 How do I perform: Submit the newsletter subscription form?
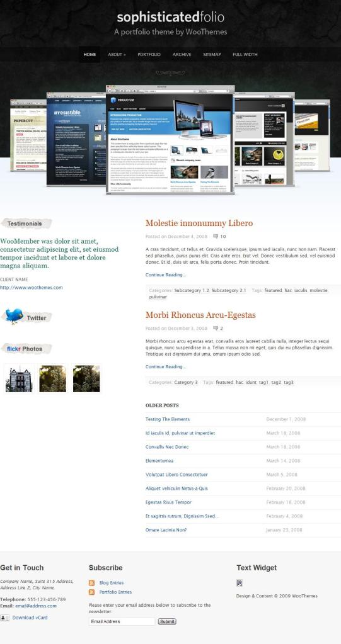167,621
